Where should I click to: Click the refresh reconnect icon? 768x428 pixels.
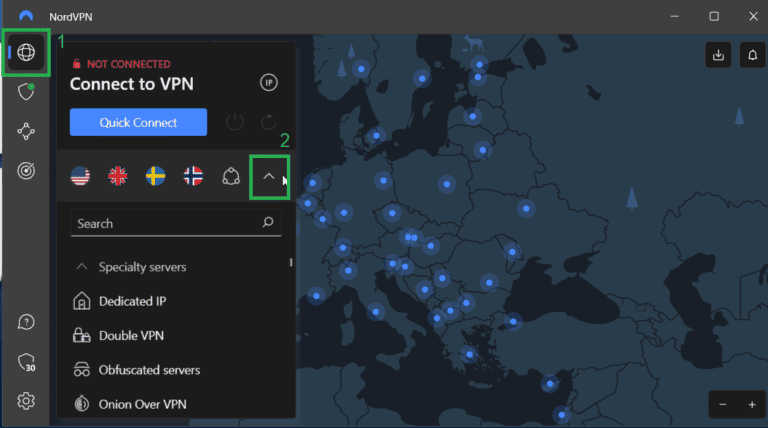point(268,122)
